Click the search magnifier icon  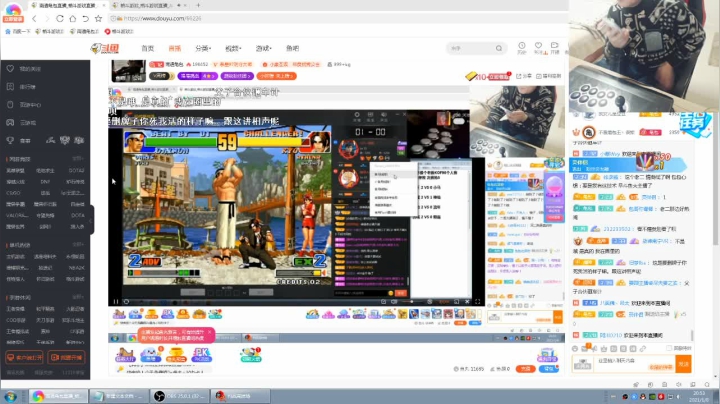499,48
